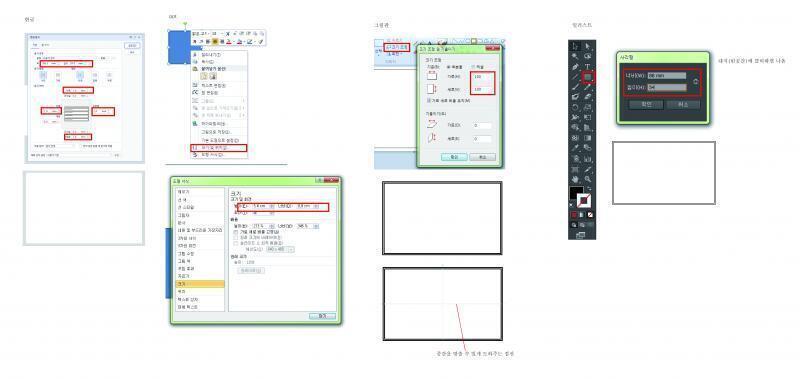Select the Direct Selection tool in toolbox
Screen dimensions: 800x379
[588, 46]
